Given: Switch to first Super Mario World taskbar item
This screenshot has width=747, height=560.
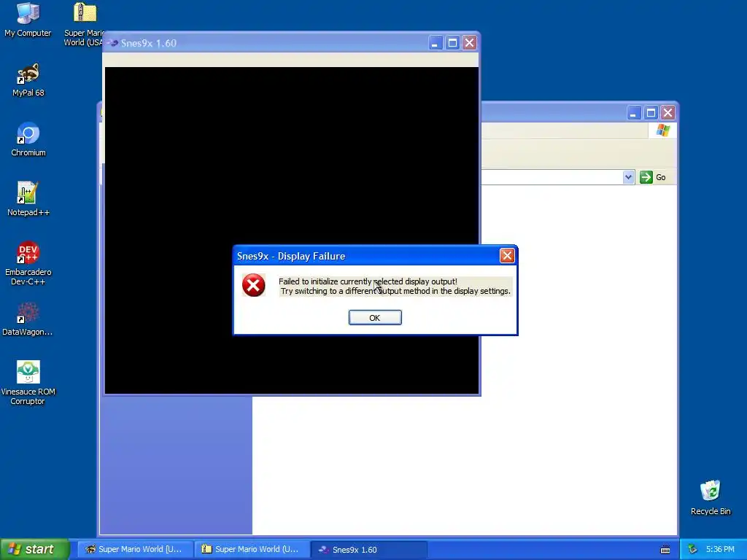Looking at the screenshot, I should (x=135, y=549).
